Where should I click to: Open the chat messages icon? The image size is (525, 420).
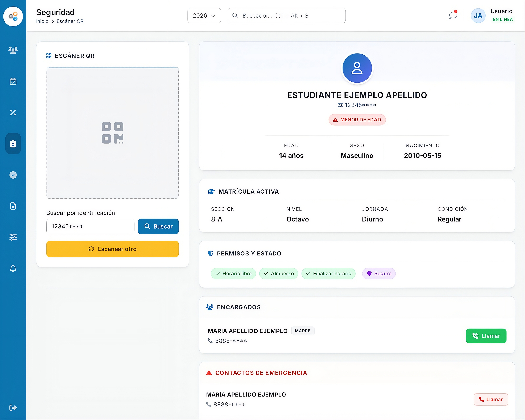453,15
